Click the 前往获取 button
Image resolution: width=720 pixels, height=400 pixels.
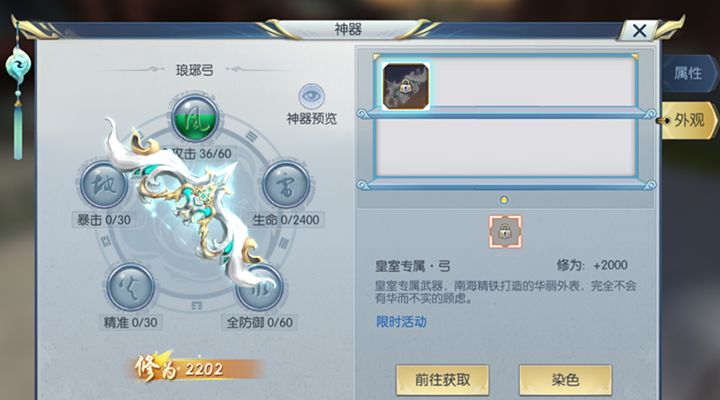443,380
